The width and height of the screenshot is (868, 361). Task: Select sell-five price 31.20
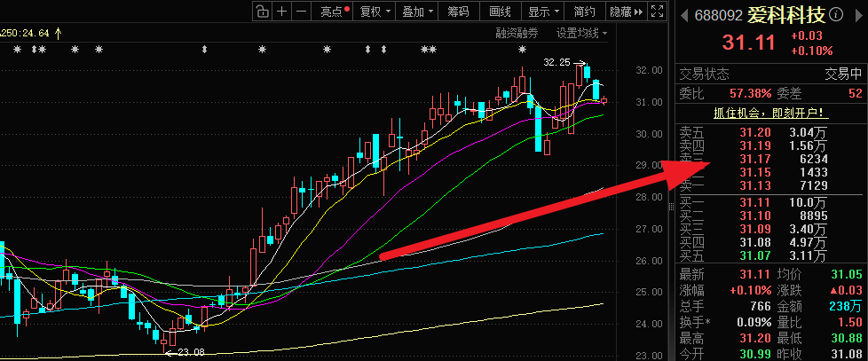click(x=756, y=132)
